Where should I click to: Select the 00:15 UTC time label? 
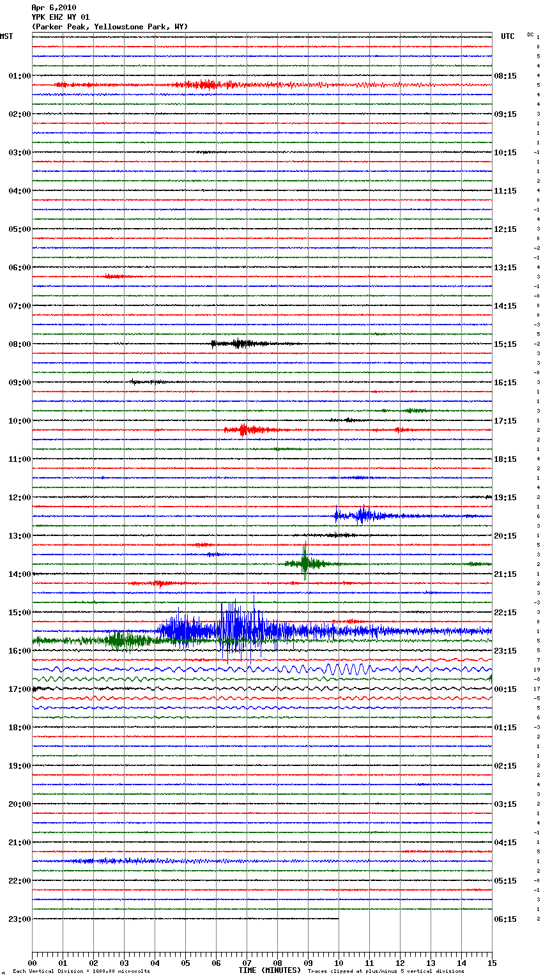(x=505, y=689)
